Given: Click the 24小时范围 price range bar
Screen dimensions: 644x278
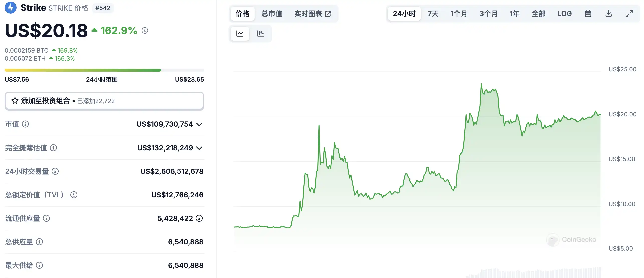Looking at the screenshot, I should pos(104,70).
